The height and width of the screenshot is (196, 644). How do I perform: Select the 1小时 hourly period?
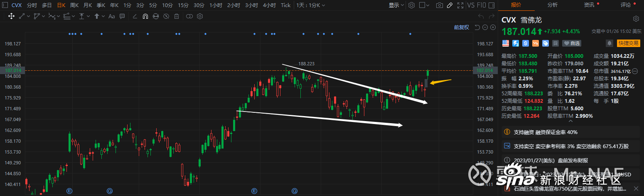click(x=216, y=5)
